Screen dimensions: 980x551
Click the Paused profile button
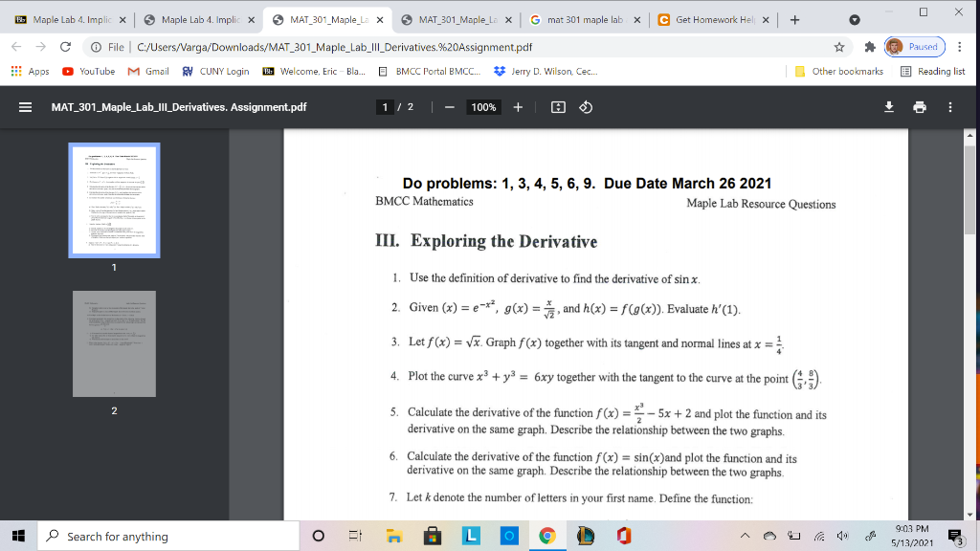pos(915,47)
